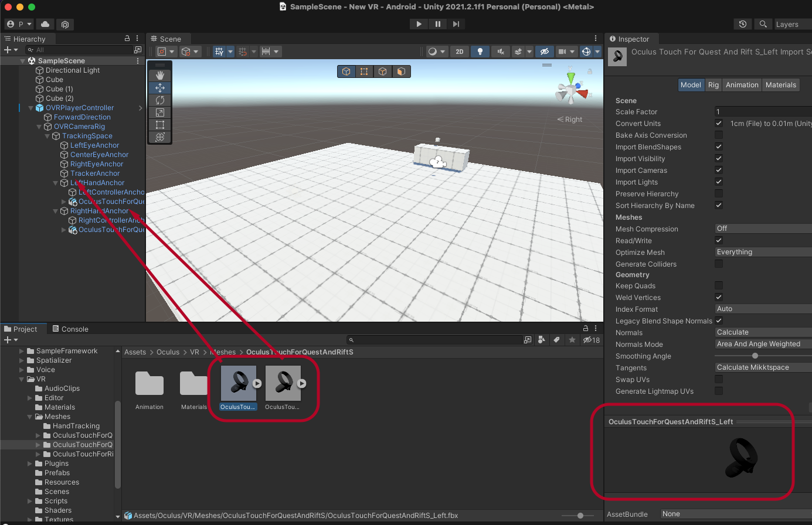The width and height of the screenshot is (812, 525).
Task: Toggle Import Cameras checkbox
Action: point(719,170)
